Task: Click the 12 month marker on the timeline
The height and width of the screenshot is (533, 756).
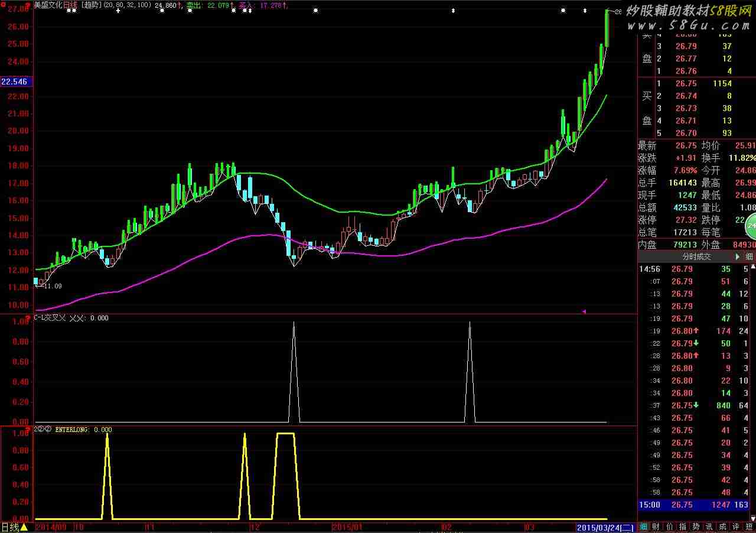Action: (x=255, y=526)
